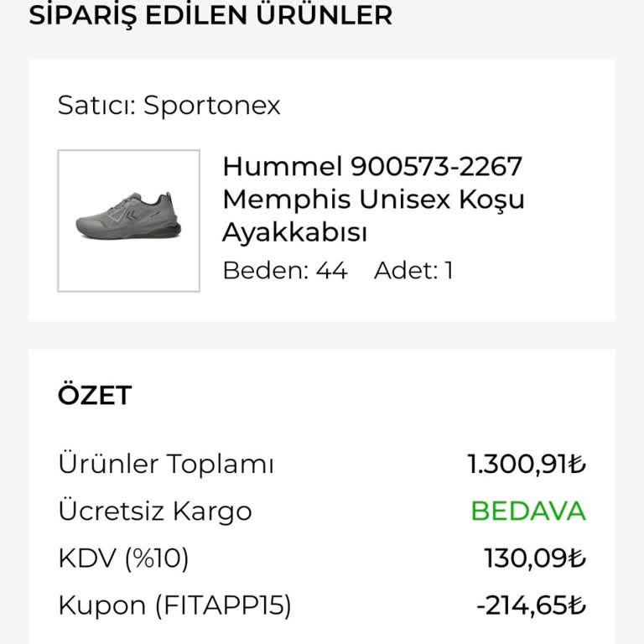Click the Turkish lira symbol beside 1.300,91
The width and height of the screenshot is (644, 644).
click(x=578, y=464)
